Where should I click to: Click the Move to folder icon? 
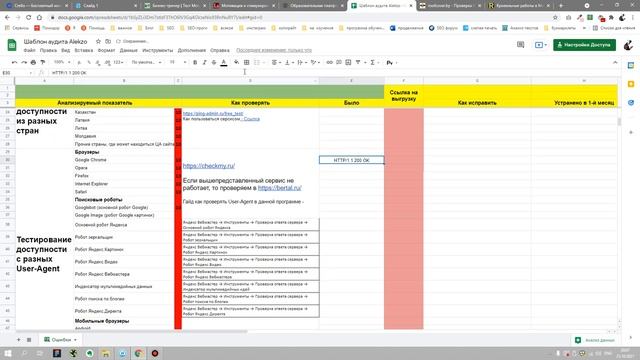[108, 42]
